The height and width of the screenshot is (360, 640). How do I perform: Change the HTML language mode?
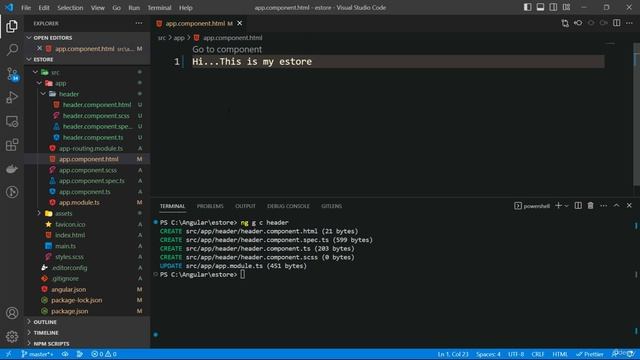point(560,354)
